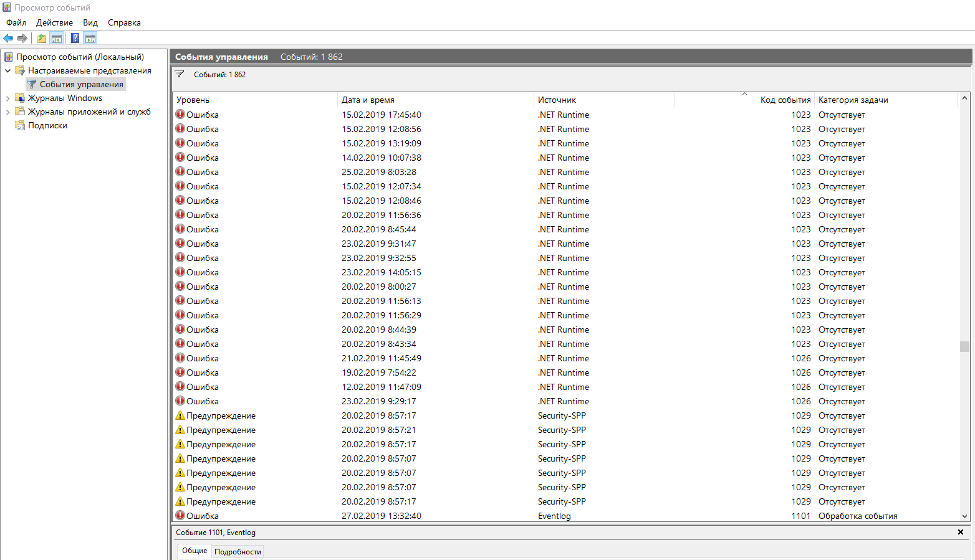
Task: Switch to the Общие tab
Action: [195, 551]
